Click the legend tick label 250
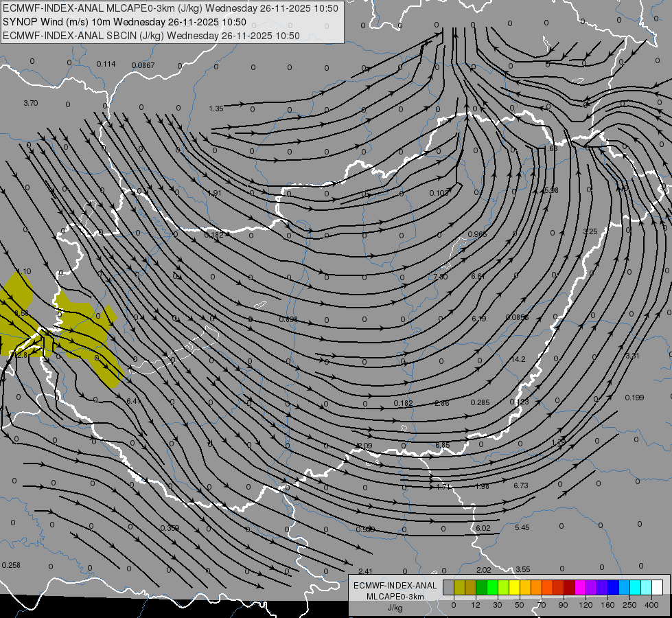Viewport: 672px width, 618px height. coord(629,605)
